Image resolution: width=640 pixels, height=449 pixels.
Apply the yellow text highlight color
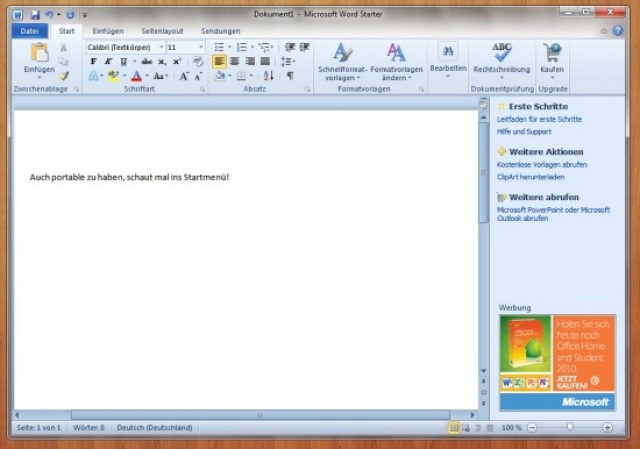pos(113,76)
